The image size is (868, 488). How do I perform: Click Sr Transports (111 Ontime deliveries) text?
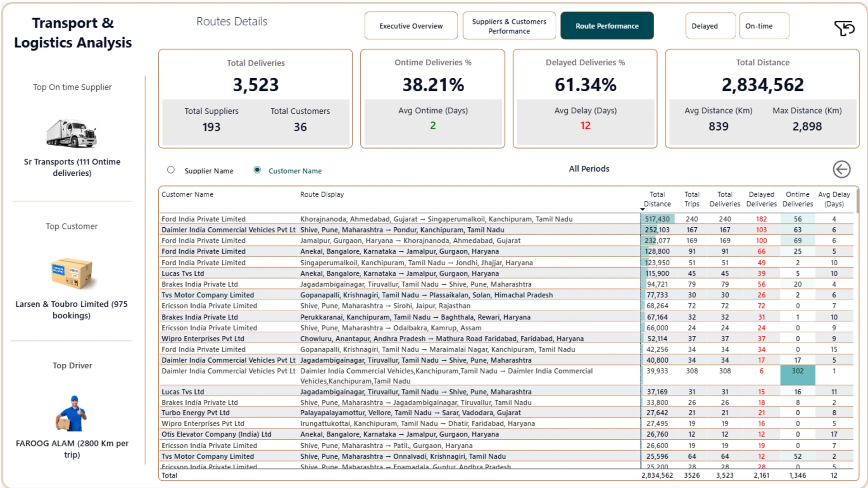coord(72,167)
